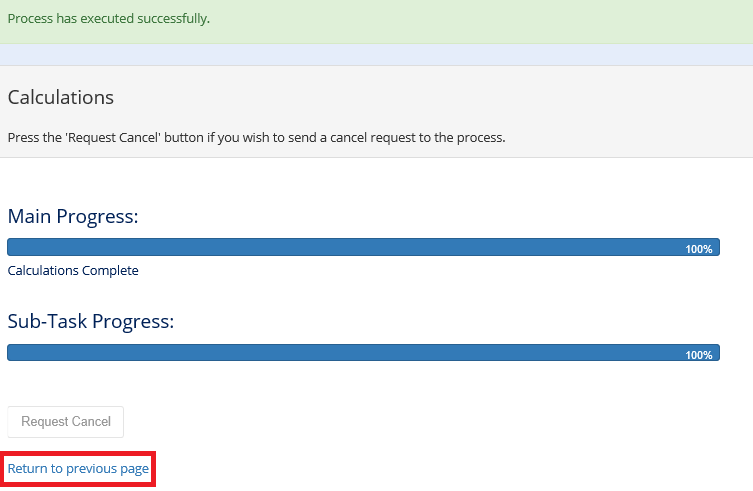Click the 'Return to previous page' link
Screen dimensions: 753x491
tap(78, 469)
